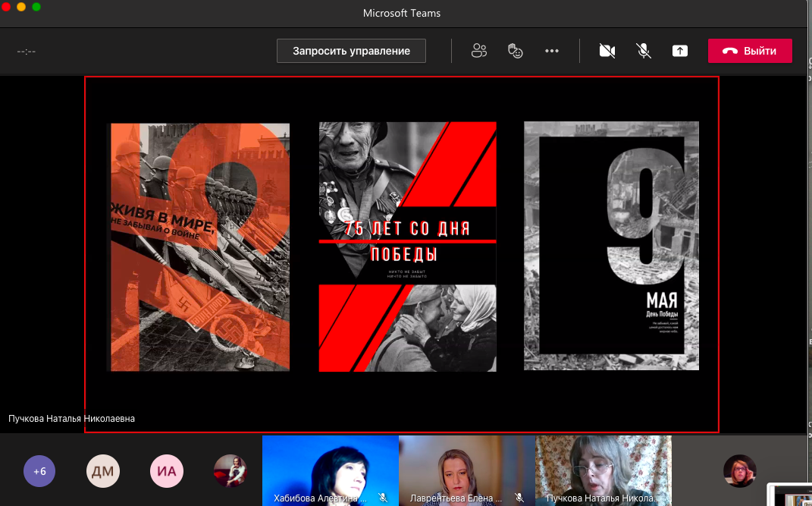The width and height of the screenshot is (812, 506).
Task: Unmute the microphone
Action: [643, 51]
